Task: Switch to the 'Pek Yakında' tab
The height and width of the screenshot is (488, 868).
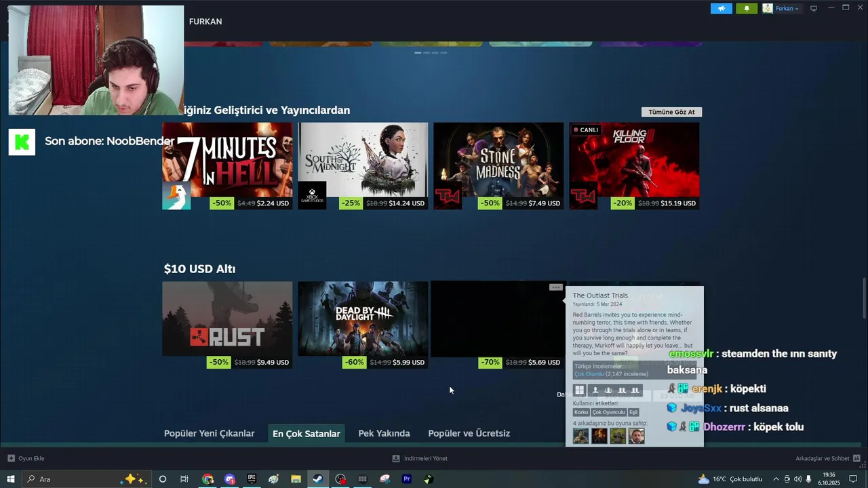Action: (x=384, y=433)
